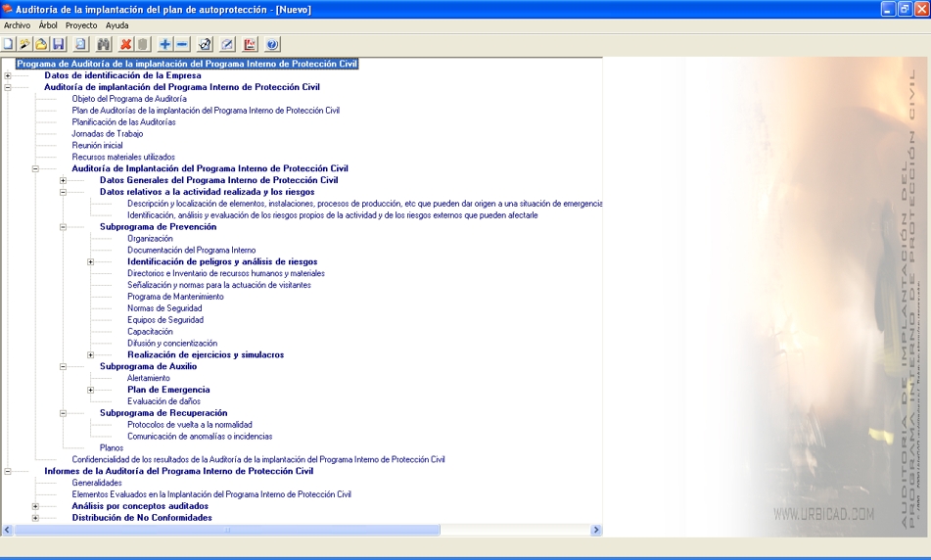Click the Save floppy disk icon
Viewport: 931px width, 560px height.
(58, 44)
